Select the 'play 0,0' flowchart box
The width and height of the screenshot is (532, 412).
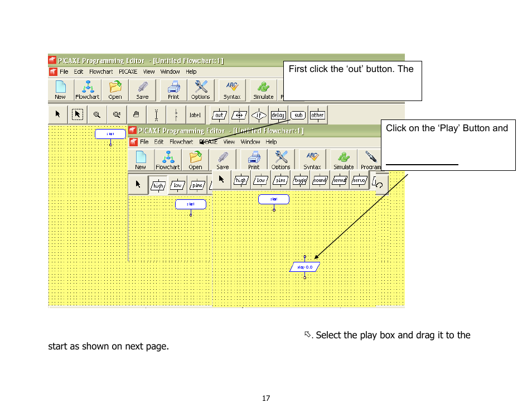[304, 267]
